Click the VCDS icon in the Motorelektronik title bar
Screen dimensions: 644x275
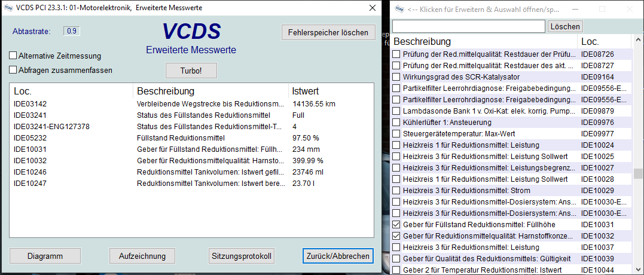pyautogui.click(x=8, y=8)
